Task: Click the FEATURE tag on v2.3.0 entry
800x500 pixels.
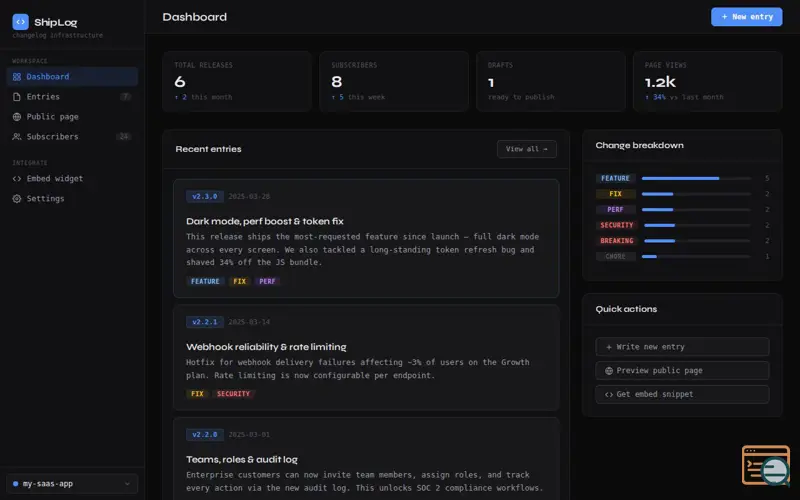Action: click(x=205, y=282)
